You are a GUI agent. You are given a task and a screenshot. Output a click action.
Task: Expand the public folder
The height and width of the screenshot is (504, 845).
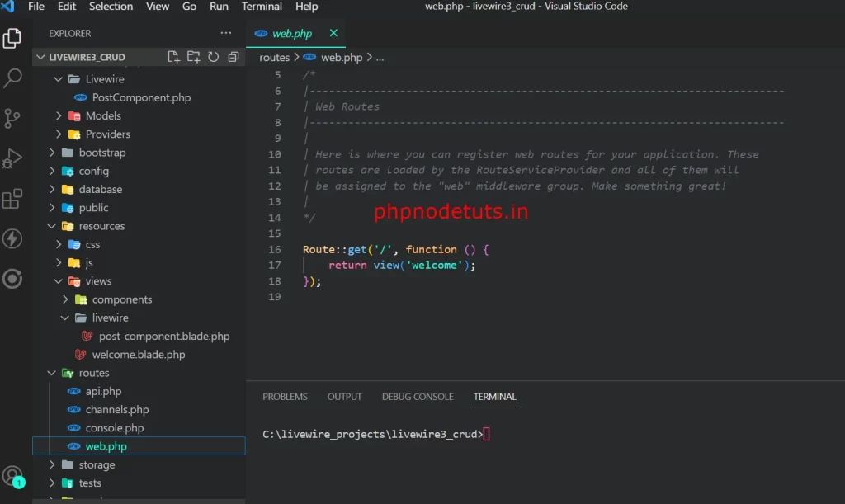tap(52, 208)
